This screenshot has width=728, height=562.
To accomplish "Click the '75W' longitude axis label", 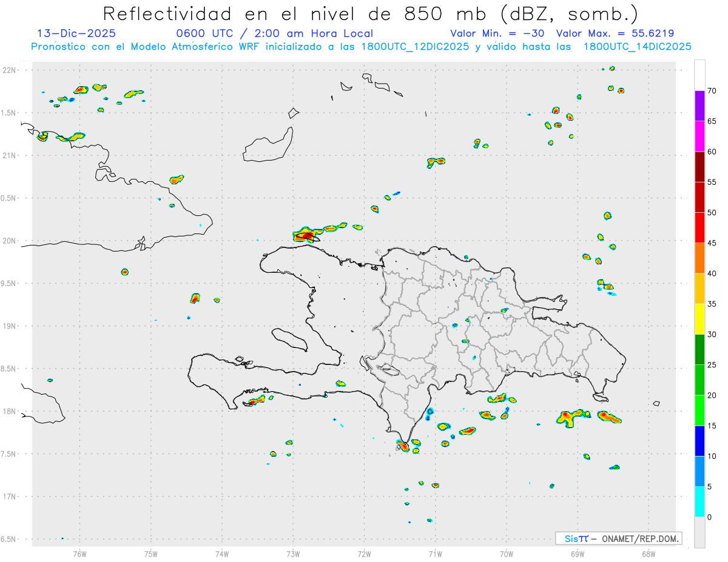I will pyautogui.click(x=151, y=554).
